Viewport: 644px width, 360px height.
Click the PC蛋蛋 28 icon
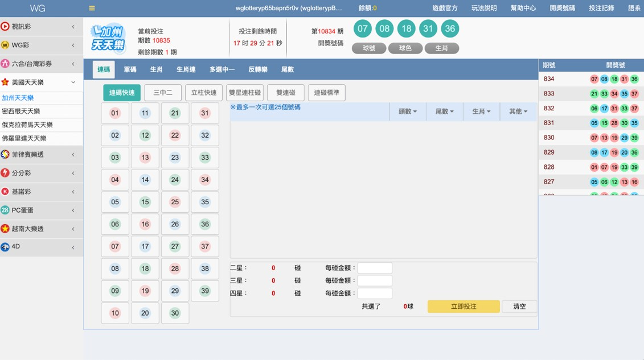click(x=5, y=210)
